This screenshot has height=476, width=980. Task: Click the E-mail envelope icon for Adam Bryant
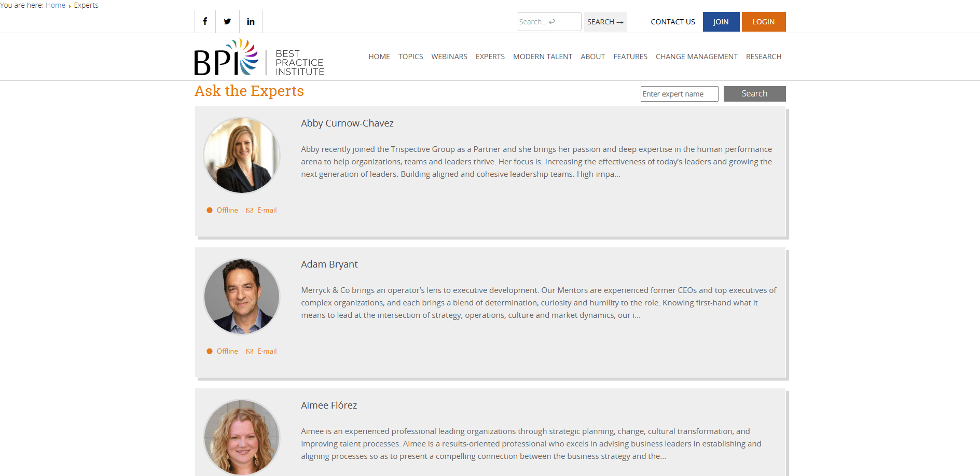click(x=250, y=352)
